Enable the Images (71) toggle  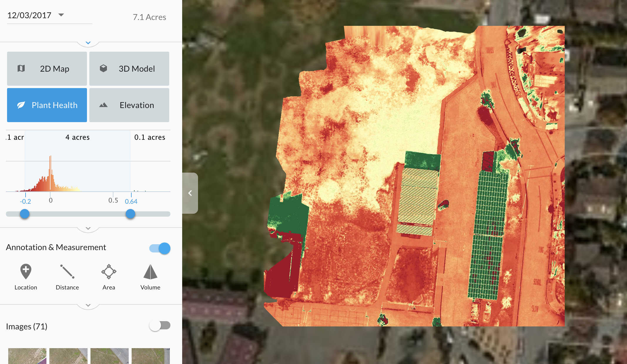(160, 325)
